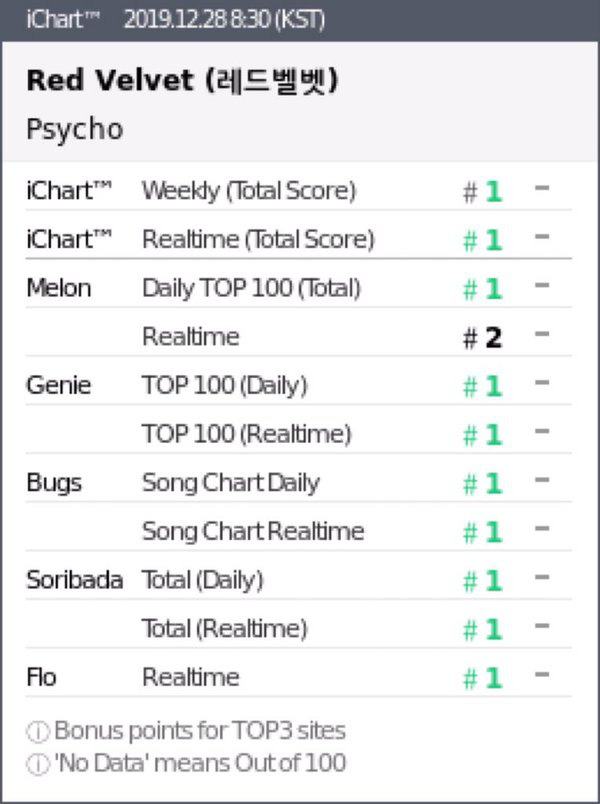Click the Red Velvet artist name heading
This screenshot has width=600, height=804.
tap(183, 81)
